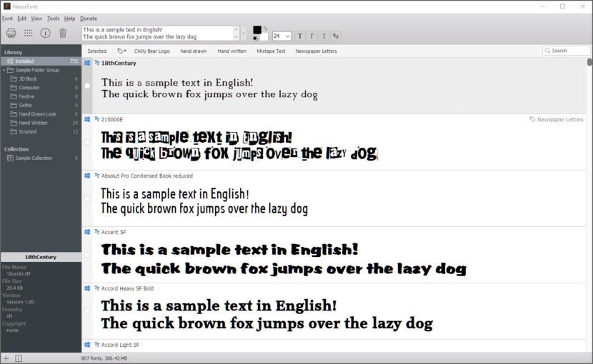
Task: Click Windows icon beside 18thCentury font
Action: (x=87, y=63)
